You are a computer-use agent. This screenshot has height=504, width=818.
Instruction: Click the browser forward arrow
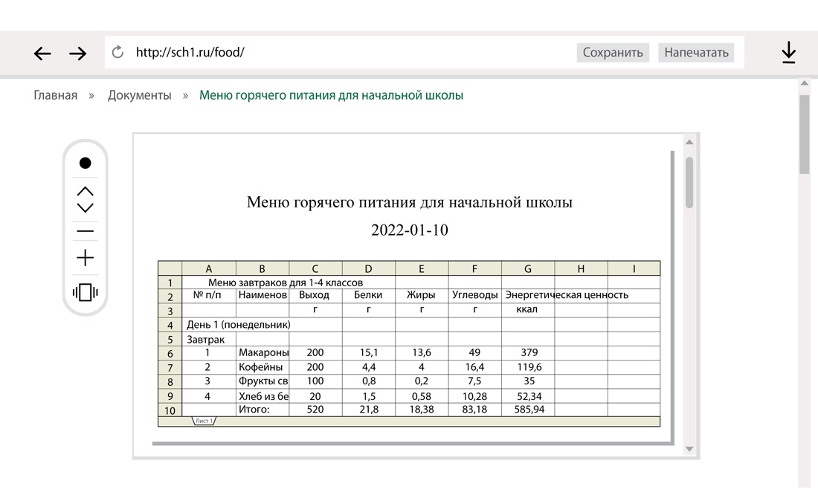(77, 53)
